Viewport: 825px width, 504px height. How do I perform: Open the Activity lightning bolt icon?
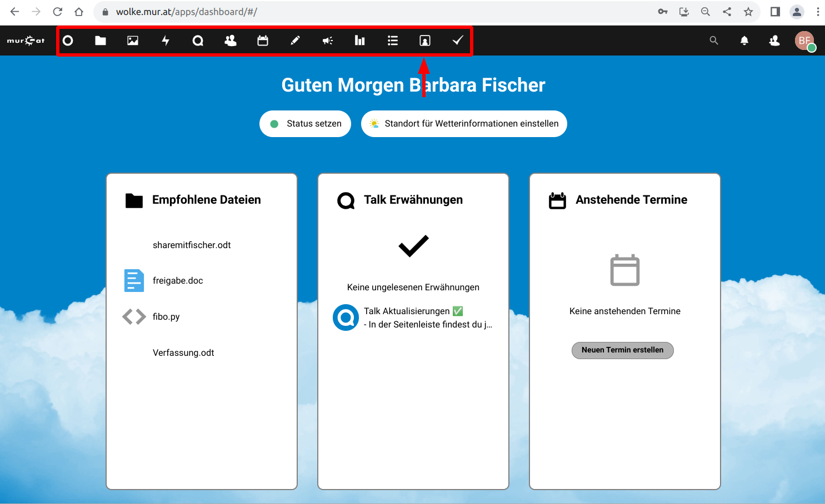[x=166, y=41]
